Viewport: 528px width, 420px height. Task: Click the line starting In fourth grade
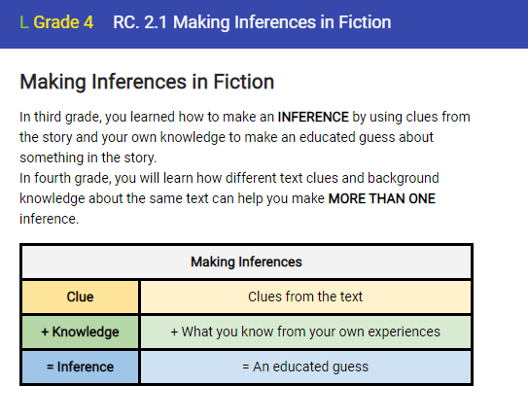click(x=229, y=178)
